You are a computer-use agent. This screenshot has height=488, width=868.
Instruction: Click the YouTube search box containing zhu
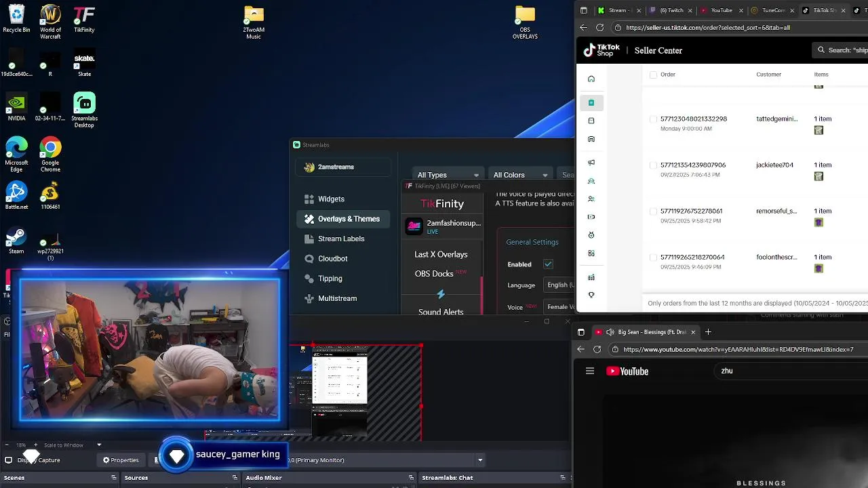tap(790, 371)
